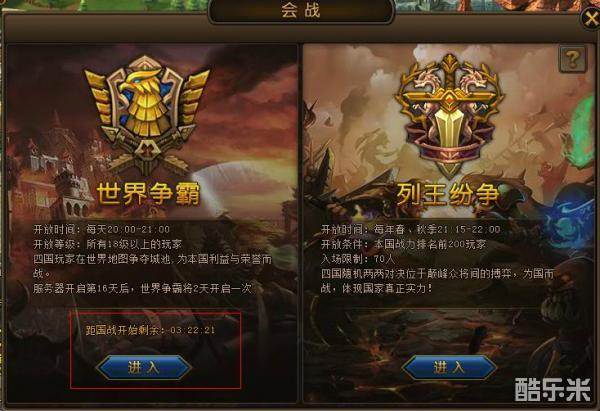This screenshot has height=411, width=600.
Task: Click the 酷乐米 watermark logo
Action: tap(553, 390)
